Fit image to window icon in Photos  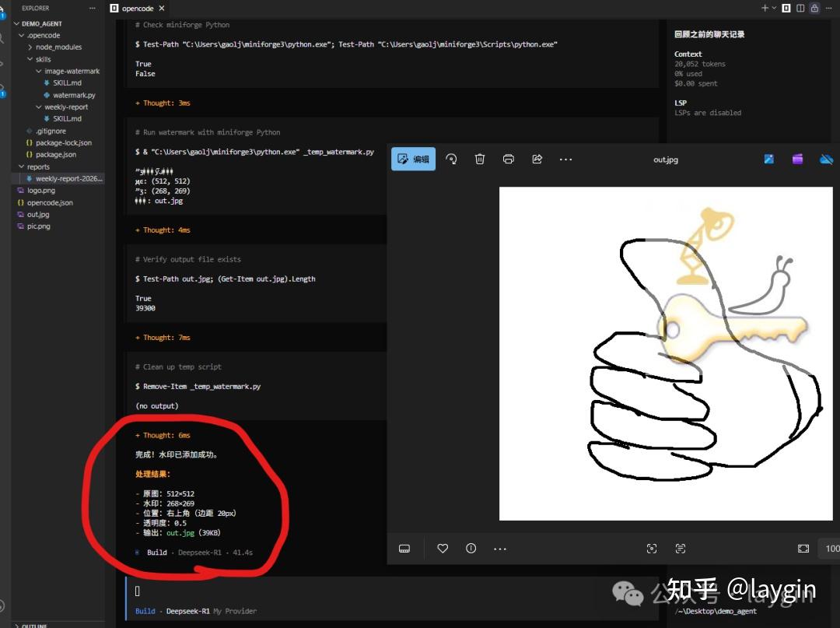(x=803, y=548)
